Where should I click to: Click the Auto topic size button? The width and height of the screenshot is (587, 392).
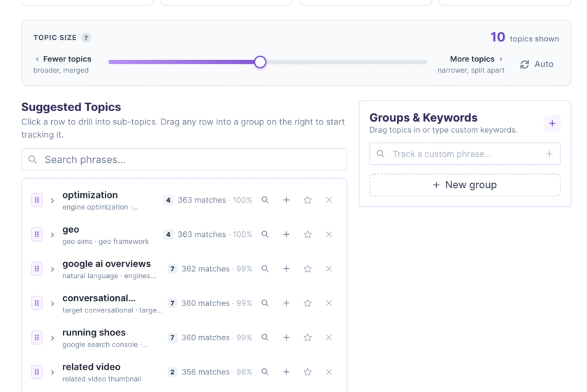coord(537,64)
